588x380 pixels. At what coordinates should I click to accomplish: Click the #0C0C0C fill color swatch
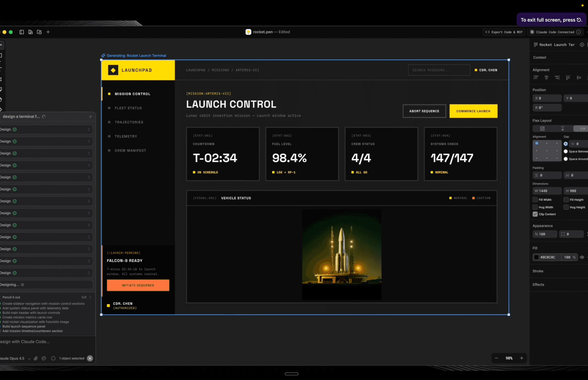pyautogui.click(x=537, y=258)
